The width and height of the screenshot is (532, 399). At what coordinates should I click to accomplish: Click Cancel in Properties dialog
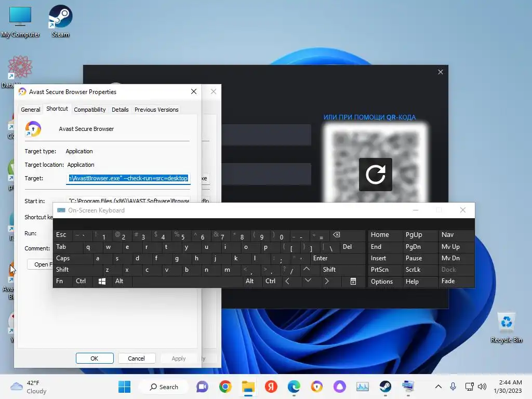(x=137, y=358)
